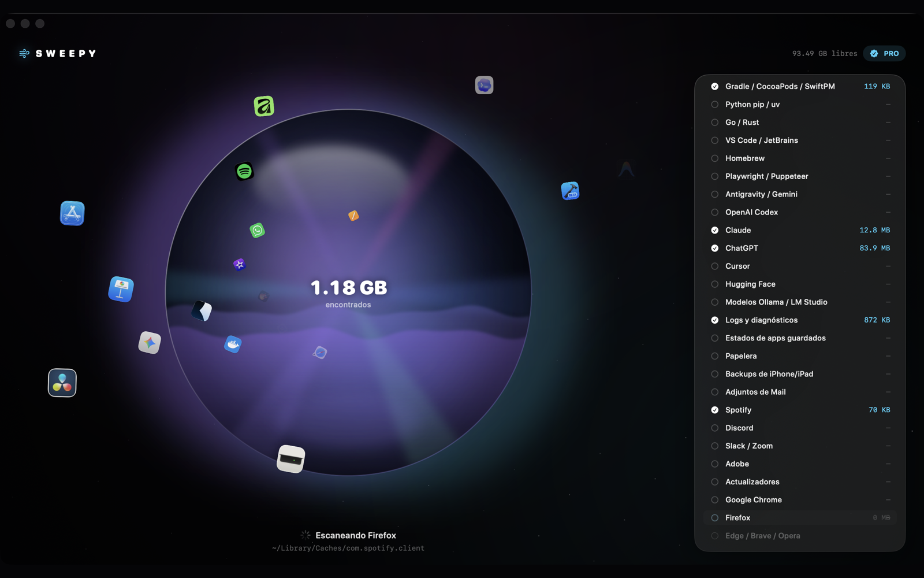Click the checkmark icon in the PRO badge

point(874,53)
